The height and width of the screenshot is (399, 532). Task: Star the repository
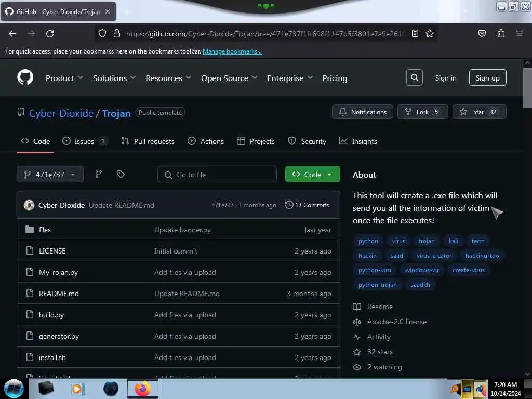(479, 112)
